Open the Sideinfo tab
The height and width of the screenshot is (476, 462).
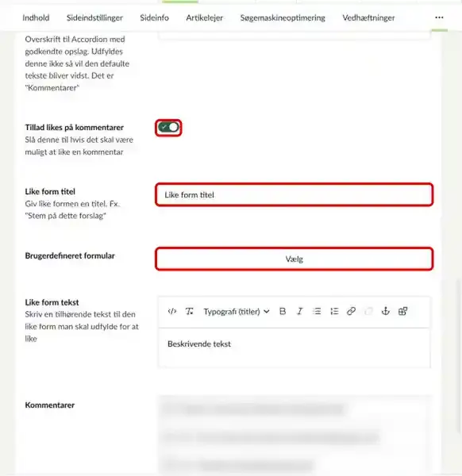(x=154, y=18)
